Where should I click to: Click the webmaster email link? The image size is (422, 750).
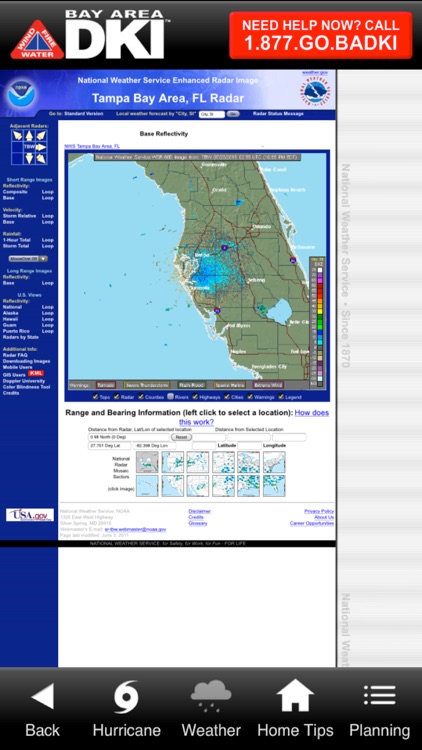pos(135,529)
